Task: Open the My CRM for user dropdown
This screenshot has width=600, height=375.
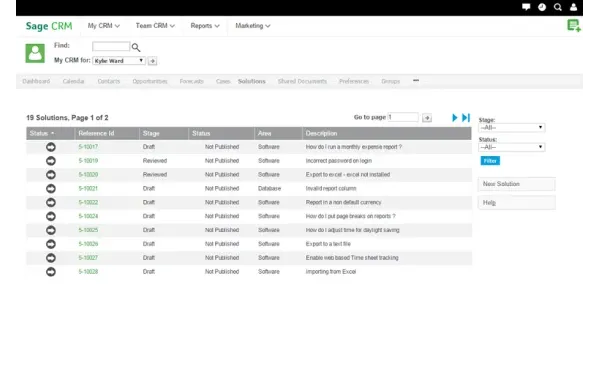Action: tap(119, 61)
